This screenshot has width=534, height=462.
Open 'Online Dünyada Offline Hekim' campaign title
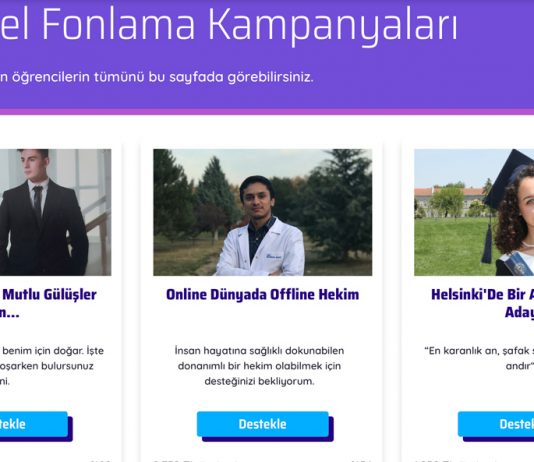[x=263, y=295]
